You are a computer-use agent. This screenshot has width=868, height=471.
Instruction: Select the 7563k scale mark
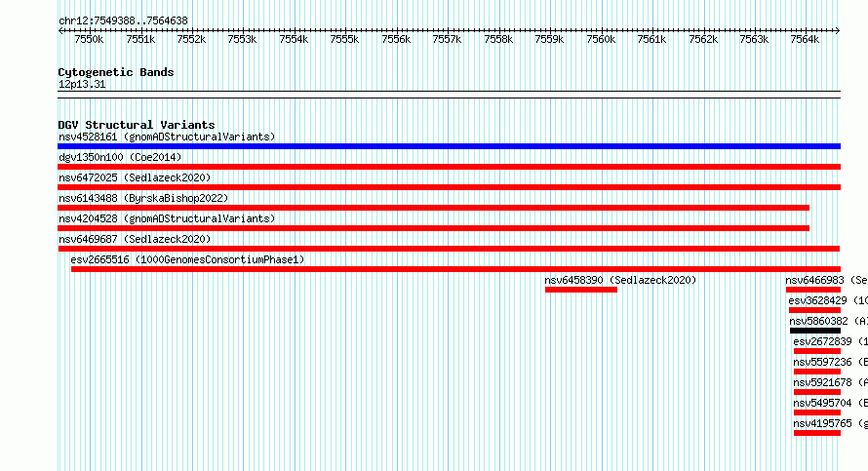pos(754,40)
